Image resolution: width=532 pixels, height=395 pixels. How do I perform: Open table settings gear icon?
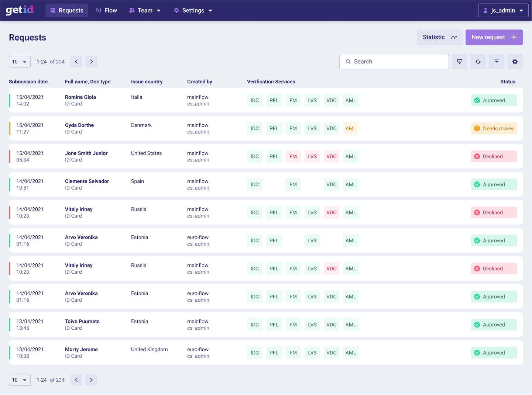pyautogui.click(x=515, y=62)
